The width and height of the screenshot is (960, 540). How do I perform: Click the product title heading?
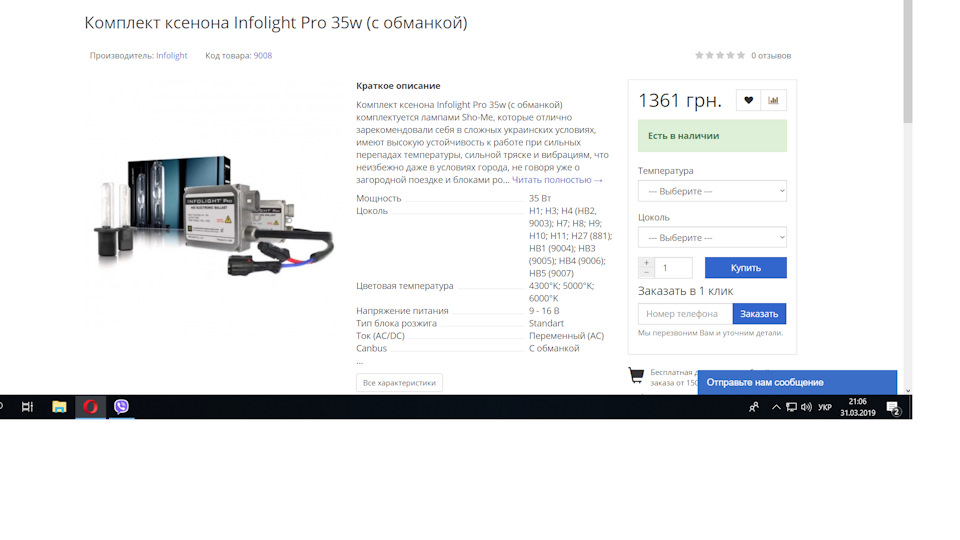click(276, 23)
